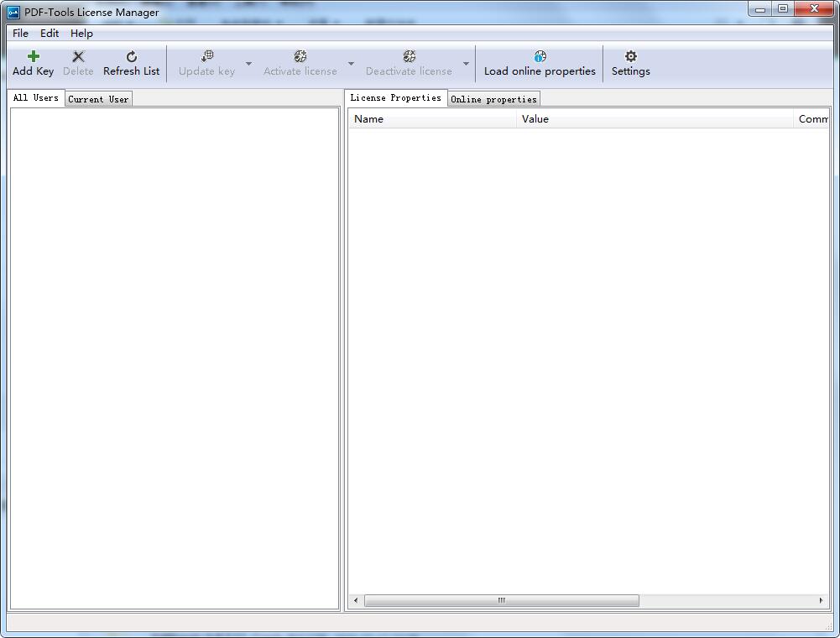This screenshot has width=840, height=638.
Task: Expand the Activate license dropdown arrow
Action: pyautogui.click(x=351, y=63)
